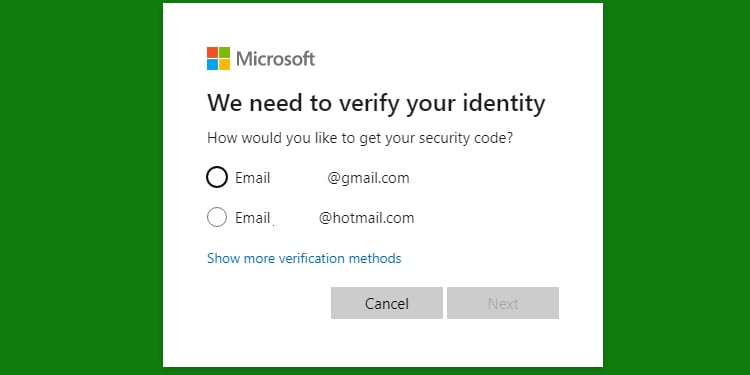Choose the @hotmail.com address text
This screenshot has width=750, height=375.
tap(366, 218)
